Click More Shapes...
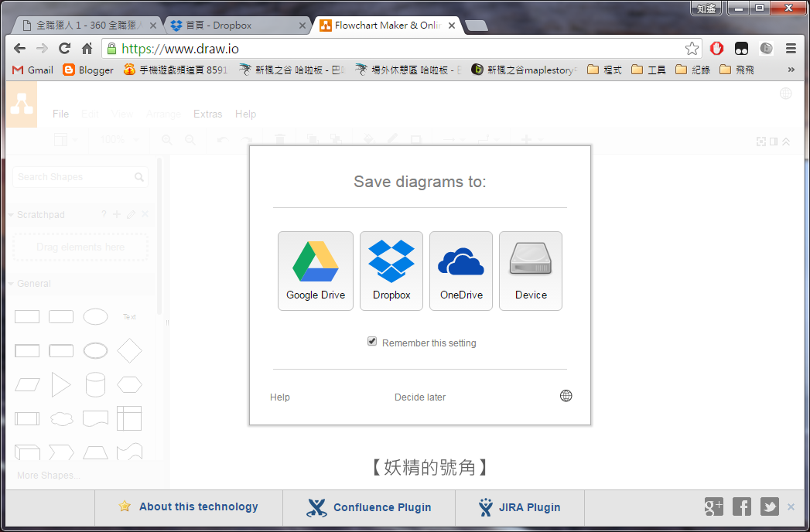810x532 pixels. click(x=49, y=476)
